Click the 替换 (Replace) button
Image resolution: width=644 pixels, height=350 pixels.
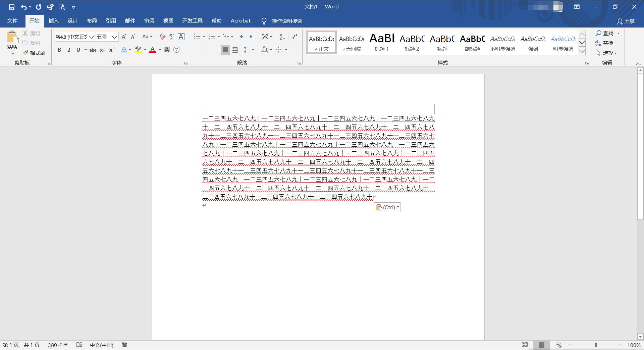click(x=604, y=43)
